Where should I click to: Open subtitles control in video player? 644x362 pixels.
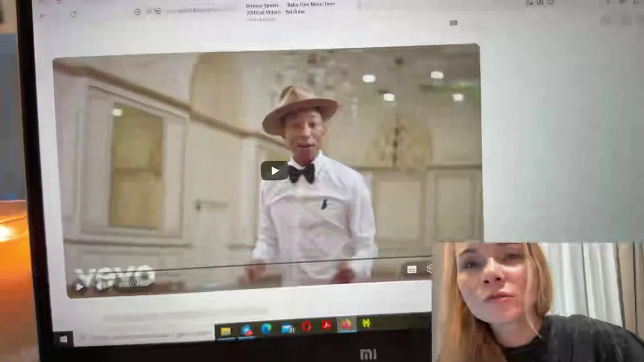[412, 269]
